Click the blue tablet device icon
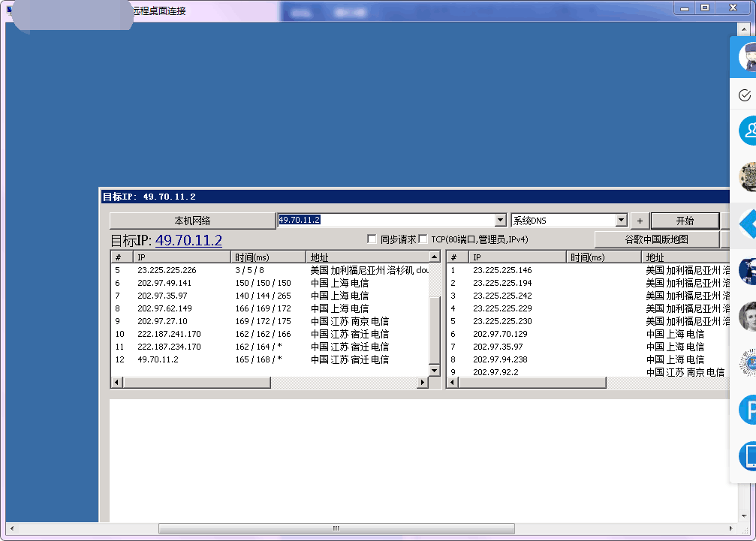This screenshot has height=541, width=756. [748, 455]
